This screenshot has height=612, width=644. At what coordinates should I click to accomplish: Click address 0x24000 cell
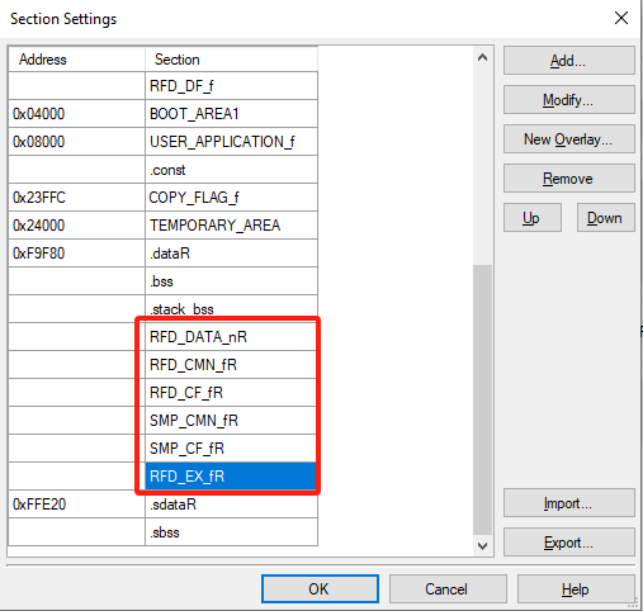coord(76,225)
